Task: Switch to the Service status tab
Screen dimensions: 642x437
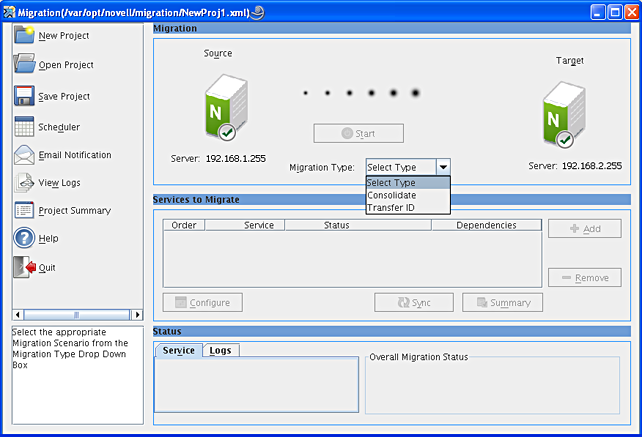Action: (179, 351)
